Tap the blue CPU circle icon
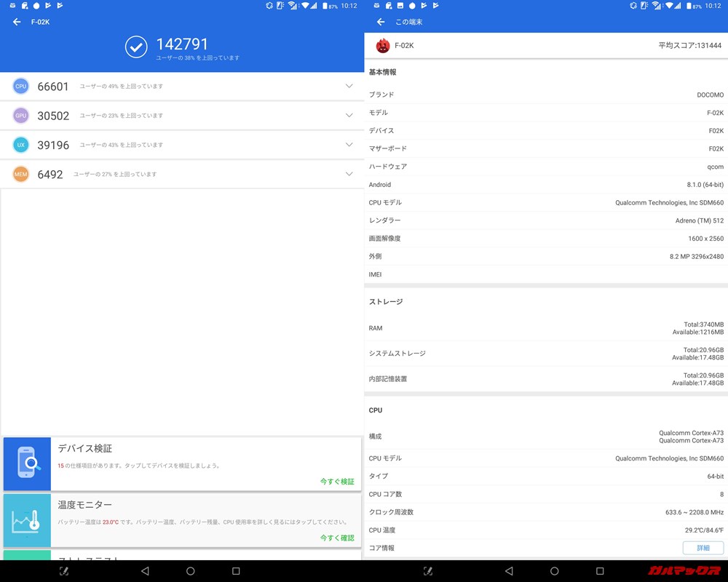This screenshot has height=582, width=728. [20, 86]
